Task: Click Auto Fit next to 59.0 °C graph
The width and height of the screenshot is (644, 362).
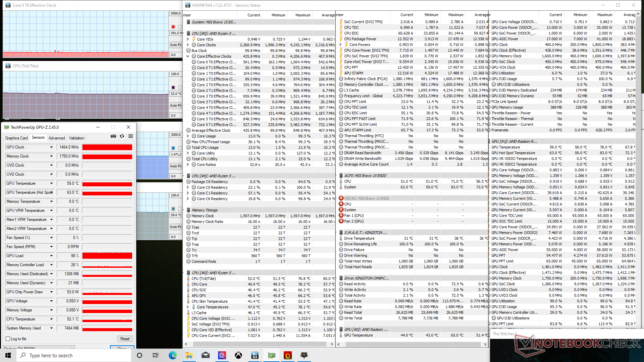Action: 176,227
